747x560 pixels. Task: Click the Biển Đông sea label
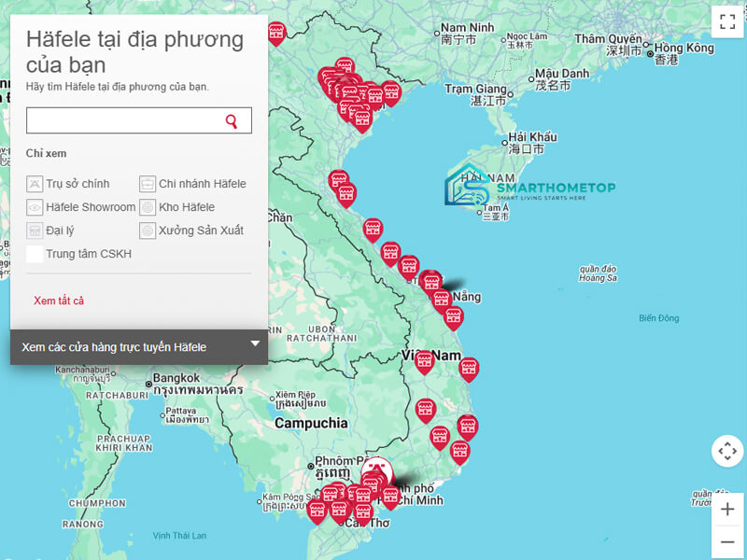pos(659,318)
